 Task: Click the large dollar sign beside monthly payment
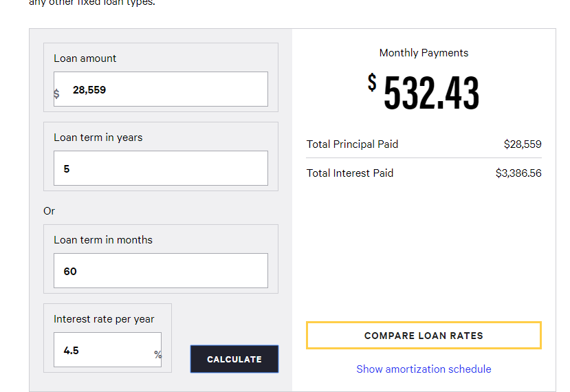pos(372,82)
